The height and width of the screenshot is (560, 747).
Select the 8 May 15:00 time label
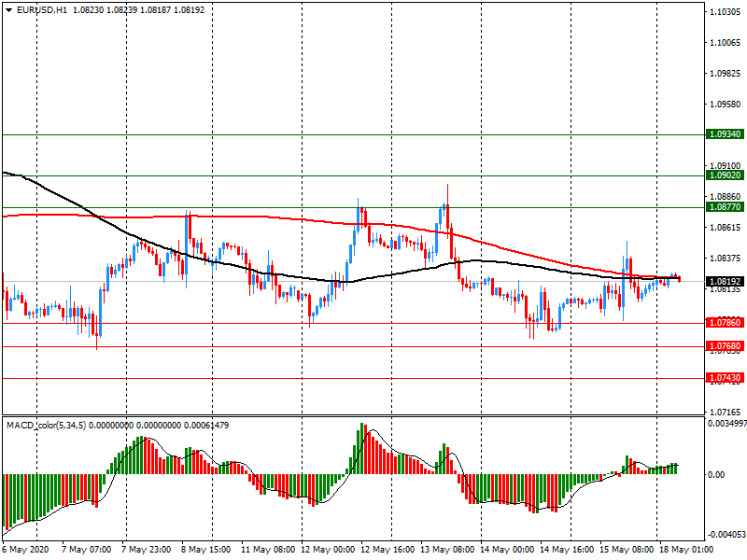click(x=205, y=551)
